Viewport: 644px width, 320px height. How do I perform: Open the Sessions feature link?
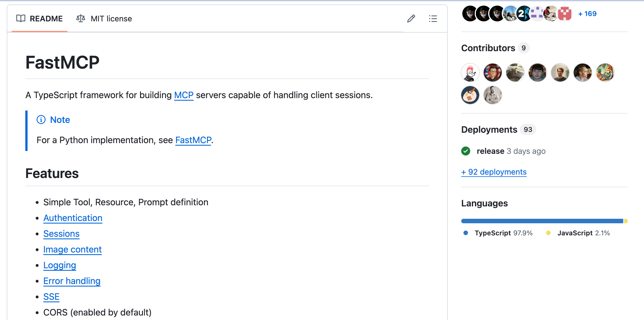61,234
